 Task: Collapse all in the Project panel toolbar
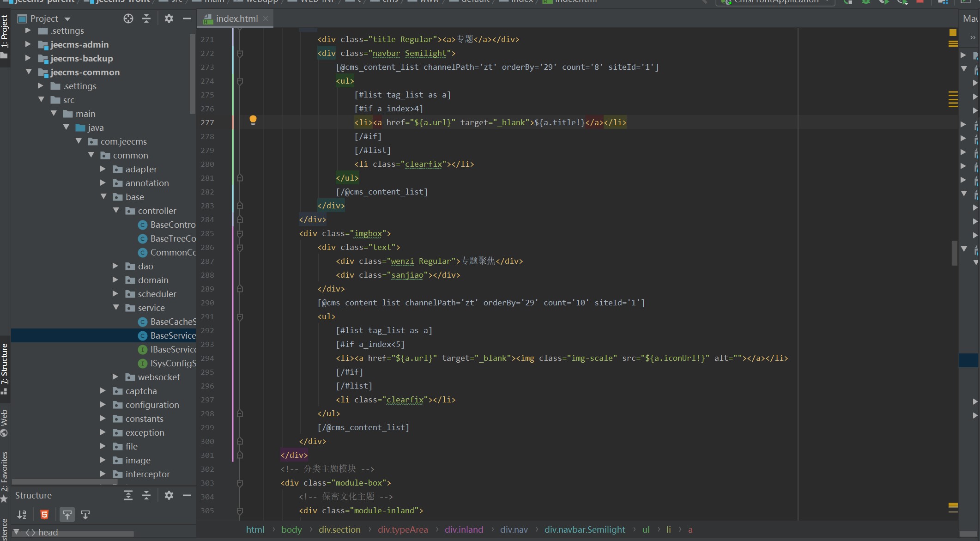click(146, 18)
